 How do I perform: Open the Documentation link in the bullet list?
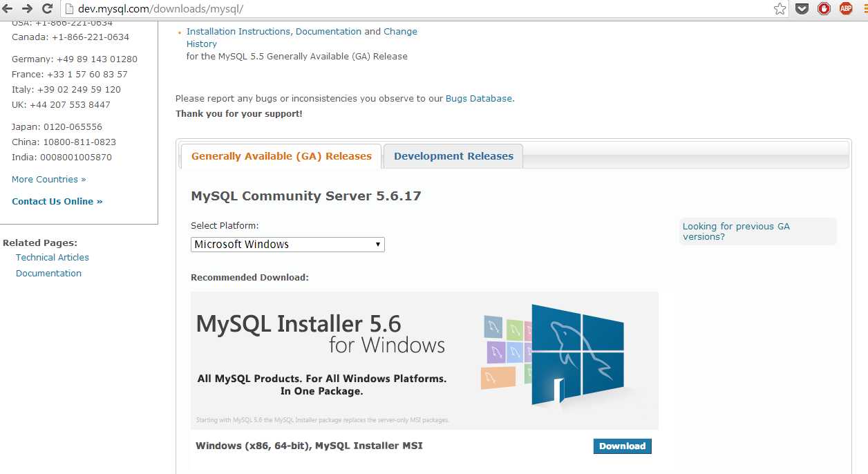click(328, 32)
